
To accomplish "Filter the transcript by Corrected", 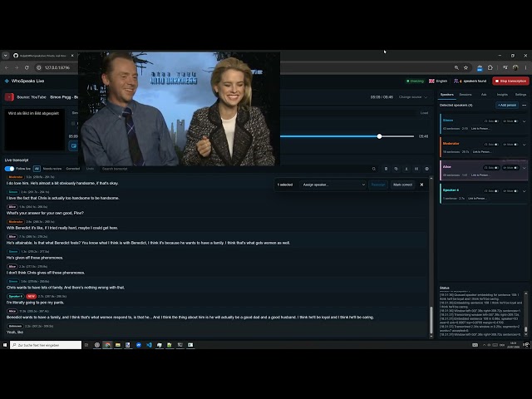I will pos(72,169).
